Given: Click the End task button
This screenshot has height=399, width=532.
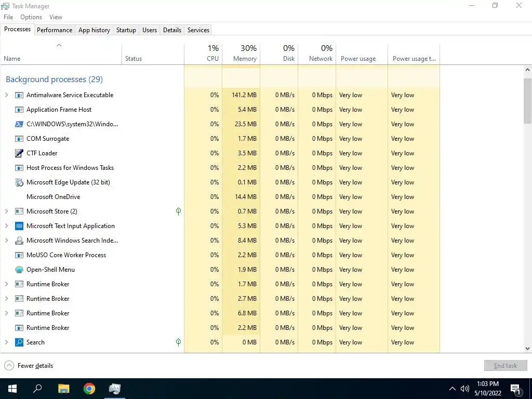Looking at the screenshot, I should pos(506,365).
